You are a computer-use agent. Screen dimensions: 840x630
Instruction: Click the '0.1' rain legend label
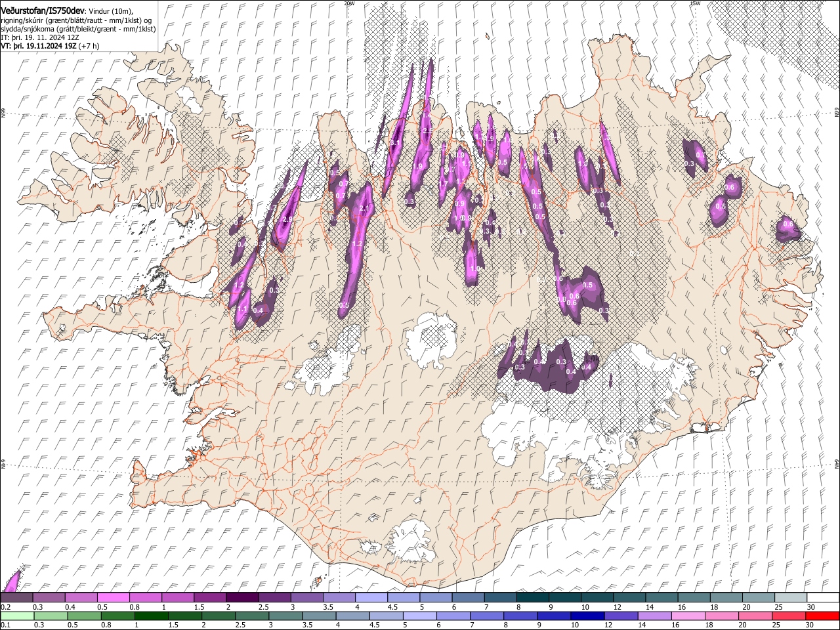coord(5,625)
